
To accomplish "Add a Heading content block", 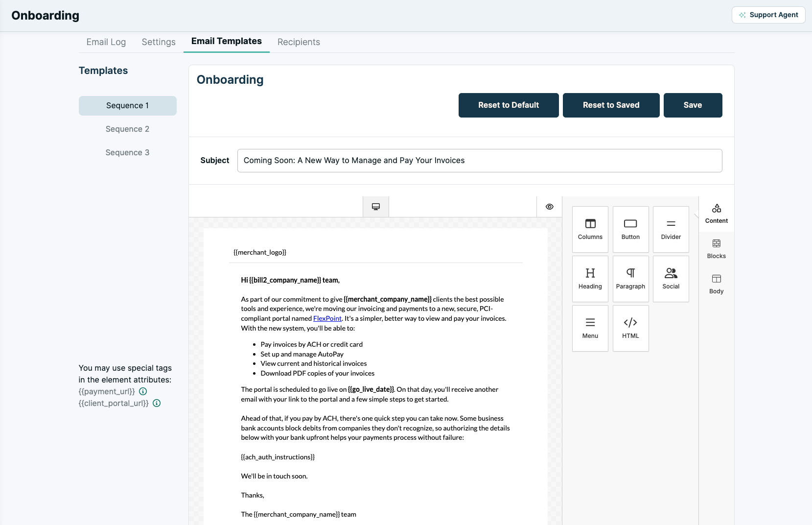I will pos(590,279).
